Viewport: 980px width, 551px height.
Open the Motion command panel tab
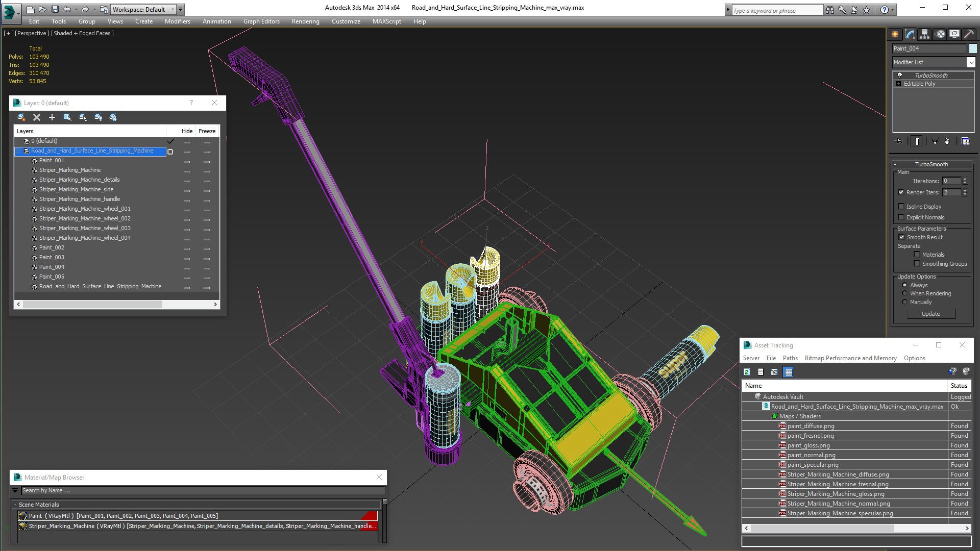tap(940, 34)
